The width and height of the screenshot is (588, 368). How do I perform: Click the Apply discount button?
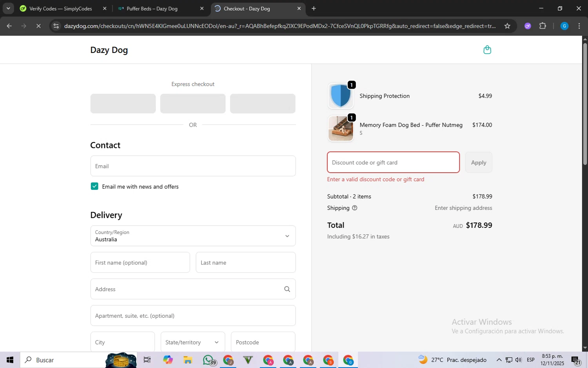click(479, 162)
